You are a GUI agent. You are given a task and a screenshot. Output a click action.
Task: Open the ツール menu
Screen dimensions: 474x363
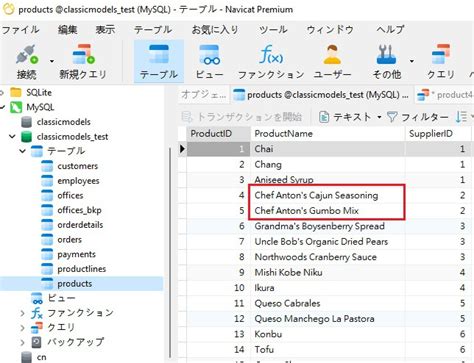coord(273,30)
